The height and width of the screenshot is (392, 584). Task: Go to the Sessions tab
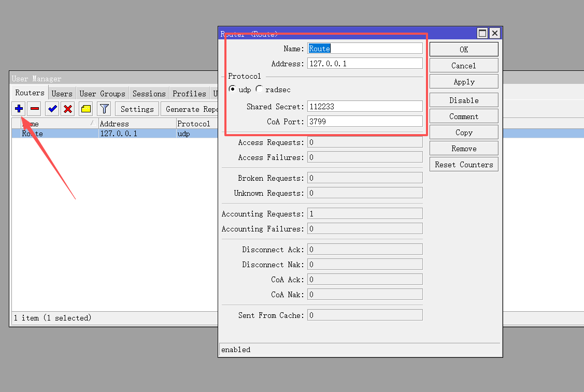click(149, 94)
